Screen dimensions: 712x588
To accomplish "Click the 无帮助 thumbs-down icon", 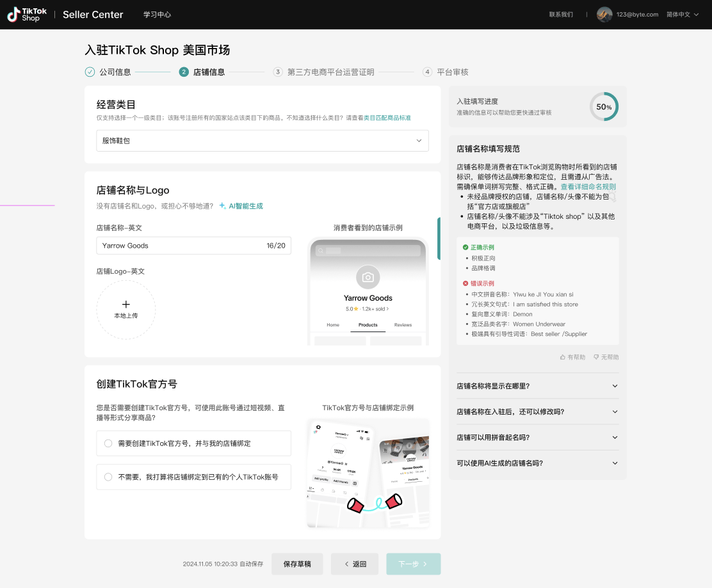I will pyautogui.click(x=597, y=357).
